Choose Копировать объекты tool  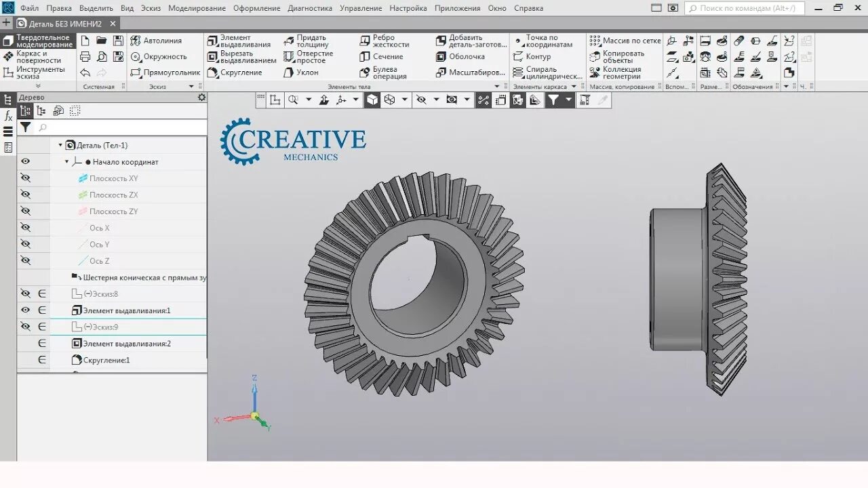pyautogui.click(x=616, y=57)
